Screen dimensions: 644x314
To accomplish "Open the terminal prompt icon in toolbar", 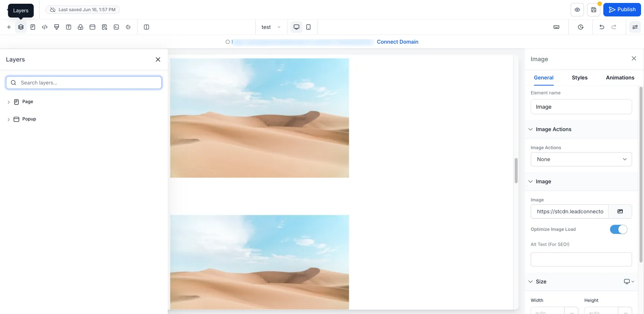I will (116, 27).
